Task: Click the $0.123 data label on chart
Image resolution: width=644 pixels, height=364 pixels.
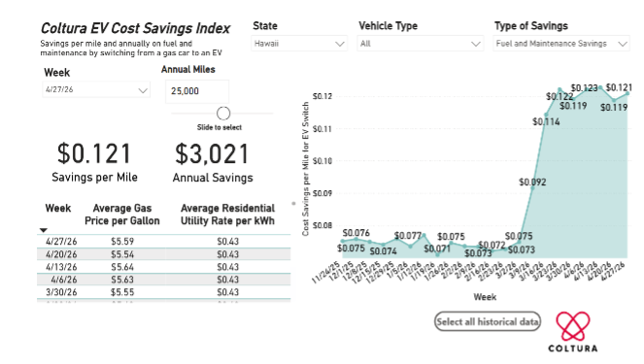Action: (584, 88)
